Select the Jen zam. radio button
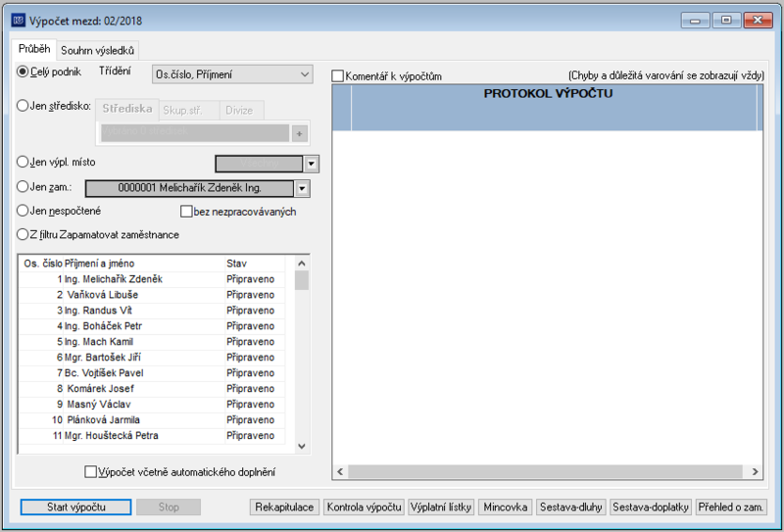Screen dimensions: 784x532 tap(23, 187)
